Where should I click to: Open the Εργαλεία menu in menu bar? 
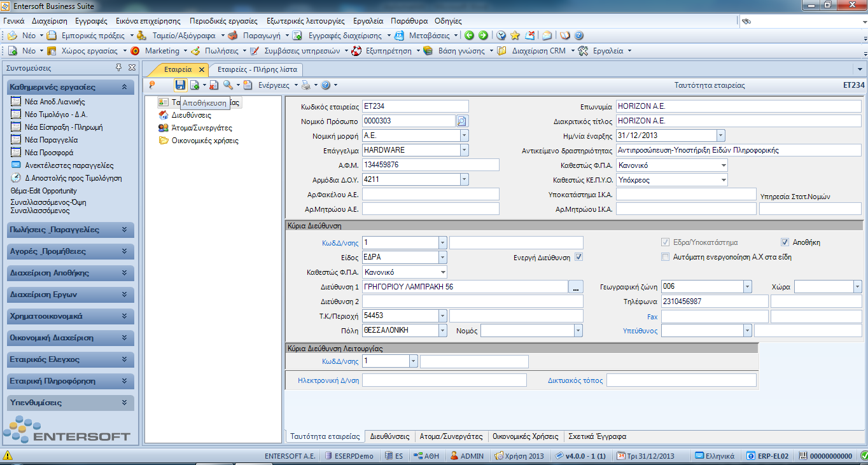[367, 21]
